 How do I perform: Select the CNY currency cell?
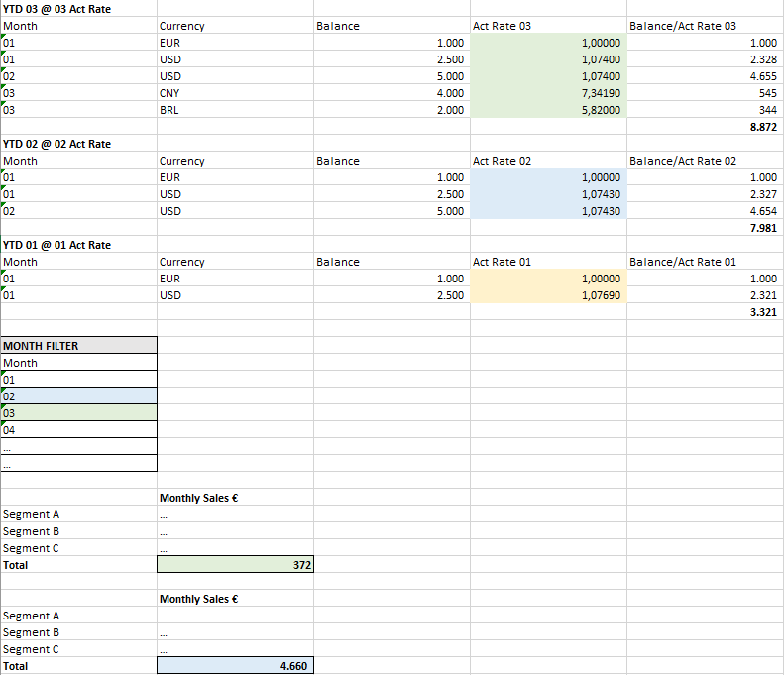pos(236,93)
